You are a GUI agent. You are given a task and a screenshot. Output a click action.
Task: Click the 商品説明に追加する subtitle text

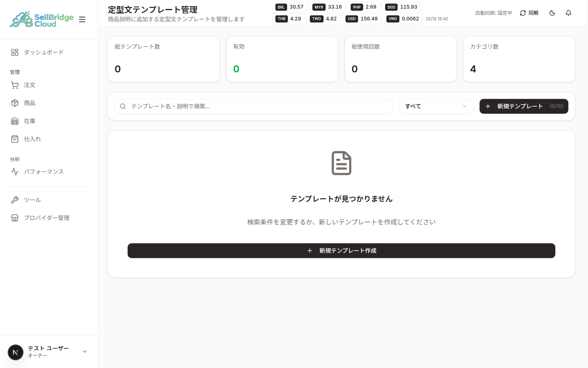click(x=176, y=19)
